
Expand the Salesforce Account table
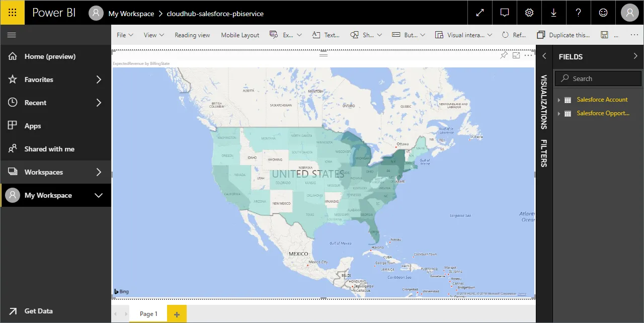click(x=559, y=100)
